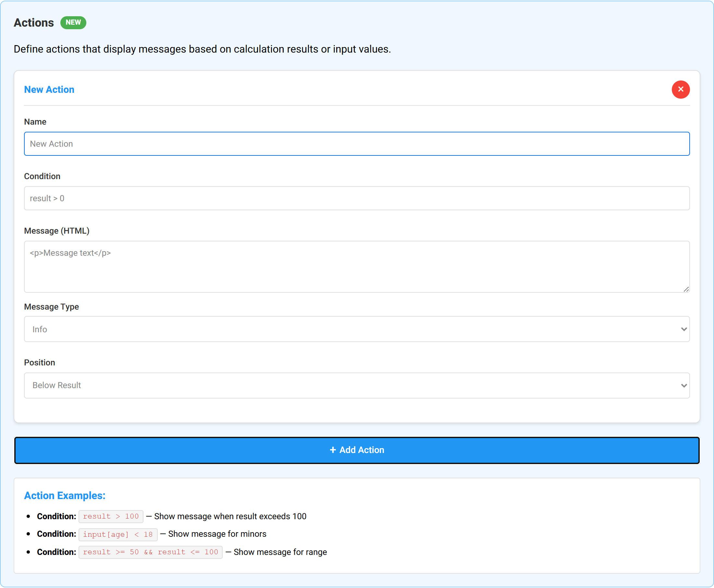Focus the Condition input field

(357, 199)
